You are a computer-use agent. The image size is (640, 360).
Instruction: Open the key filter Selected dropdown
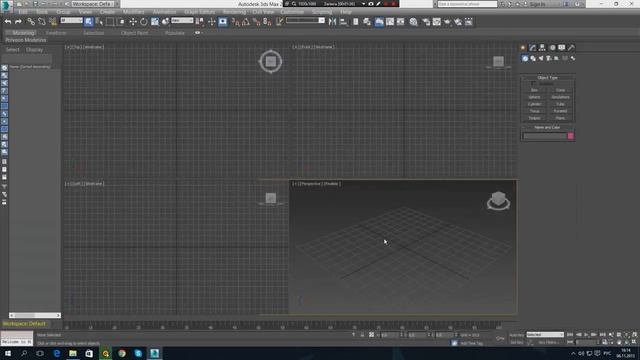click(545, 335)
